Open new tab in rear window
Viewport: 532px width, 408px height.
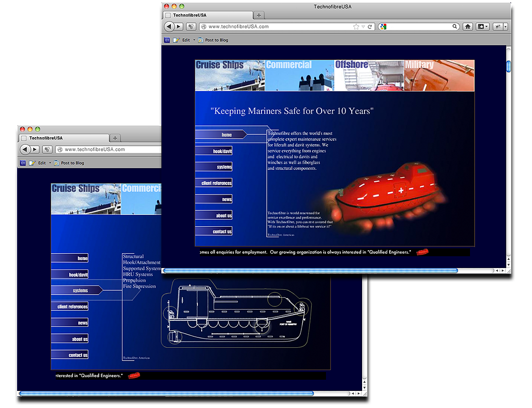click(115, 138)
